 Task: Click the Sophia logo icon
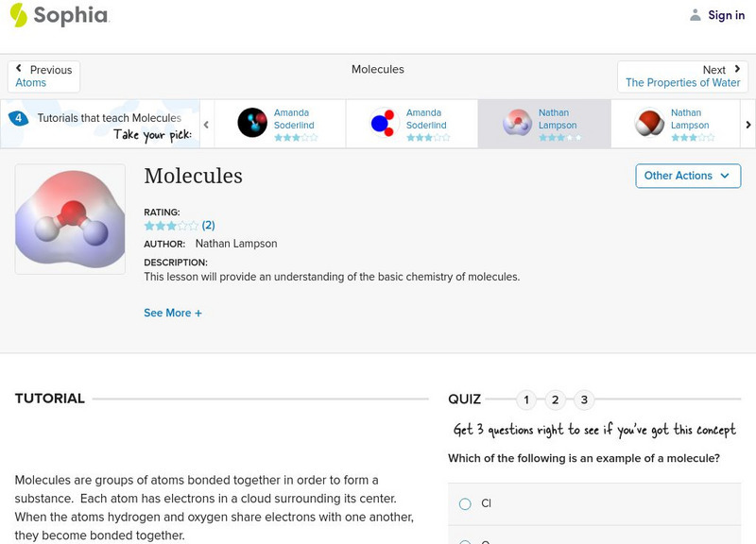click(17, 15)
